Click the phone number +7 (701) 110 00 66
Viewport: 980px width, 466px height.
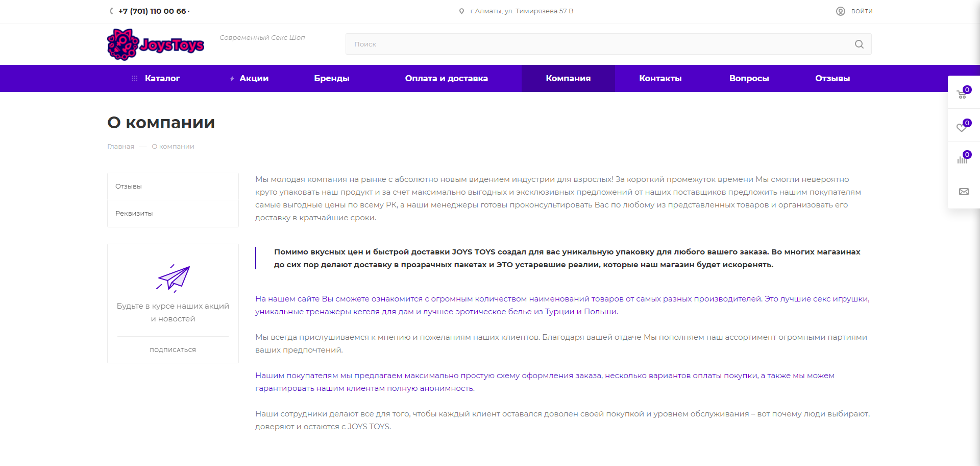152,11
